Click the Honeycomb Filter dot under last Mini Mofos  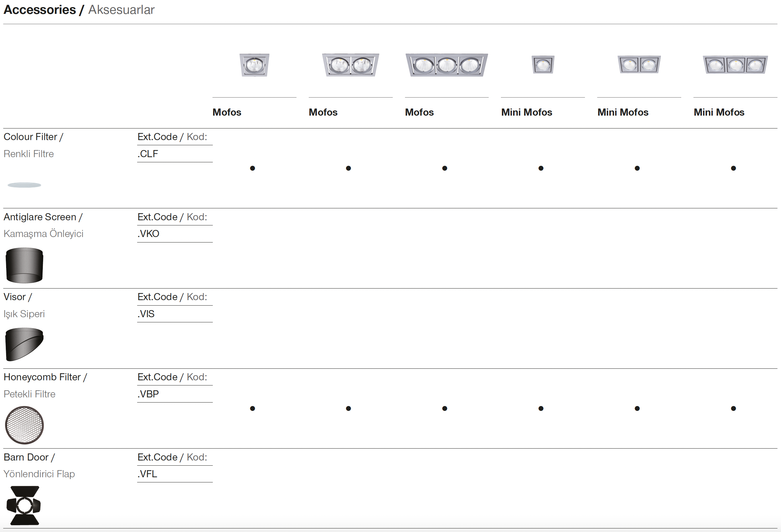[733, 409]
